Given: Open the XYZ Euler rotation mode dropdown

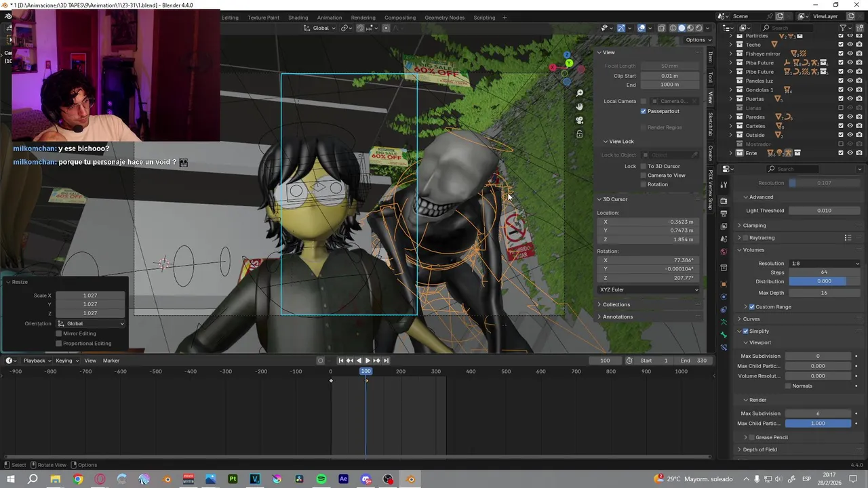Looking at the screenshot, I should click(x=648, y=289).
